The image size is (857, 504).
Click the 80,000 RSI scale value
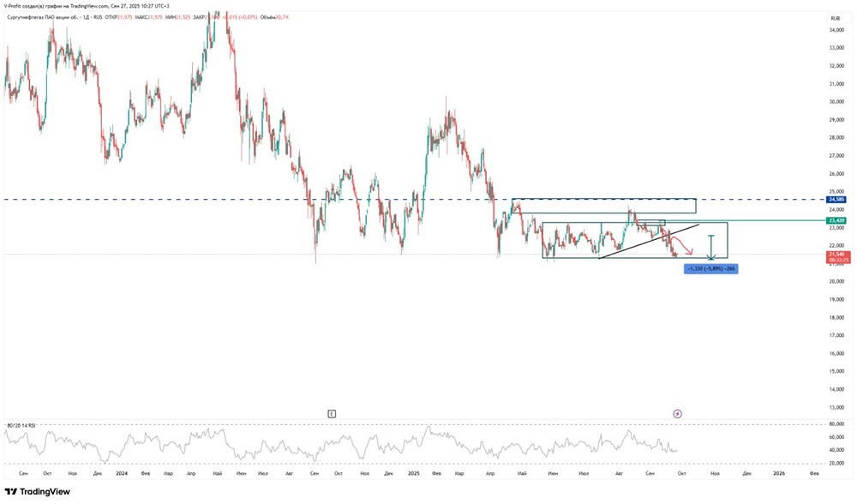[836, 424]
